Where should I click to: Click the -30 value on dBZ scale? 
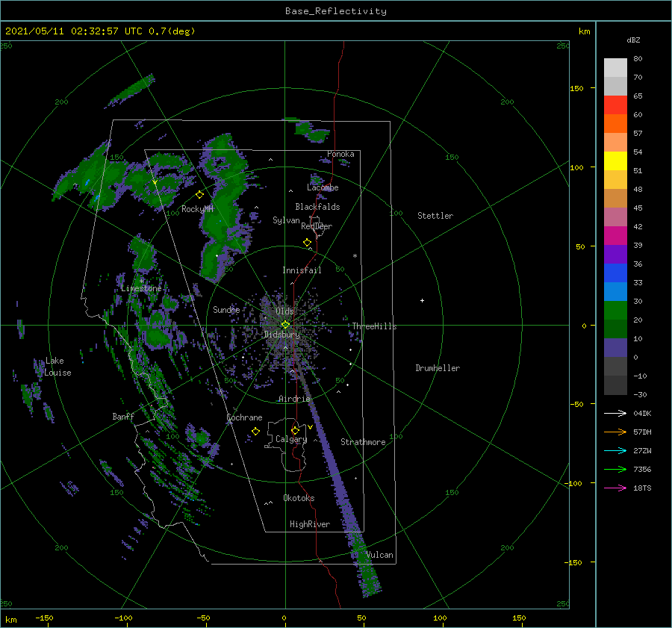[x=641, y=395]
